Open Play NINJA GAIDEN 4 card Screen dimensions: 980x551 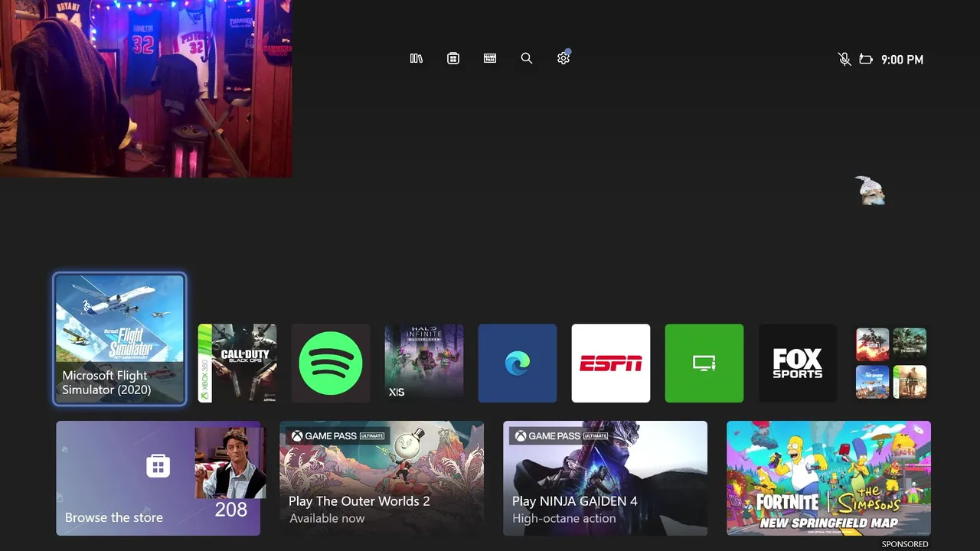pyautogui.click(x=605, y=478)
